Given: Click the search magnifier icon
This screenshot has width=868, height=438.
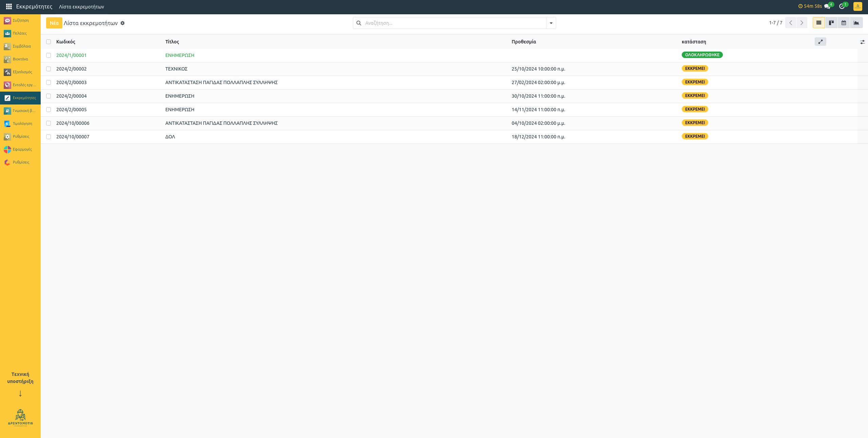Looking at the screenshot, I should point(359,23).
